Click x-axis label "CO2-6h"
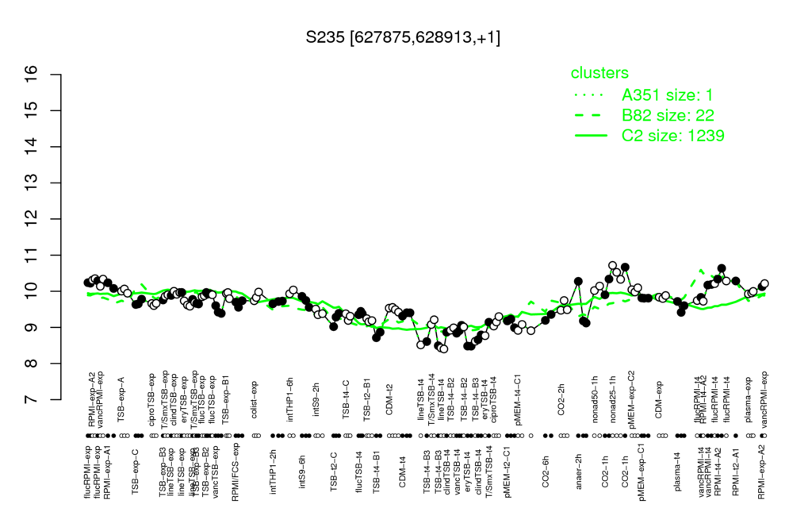Image resolution: width=812 pixels, height=508 pixels. point(546,471)
